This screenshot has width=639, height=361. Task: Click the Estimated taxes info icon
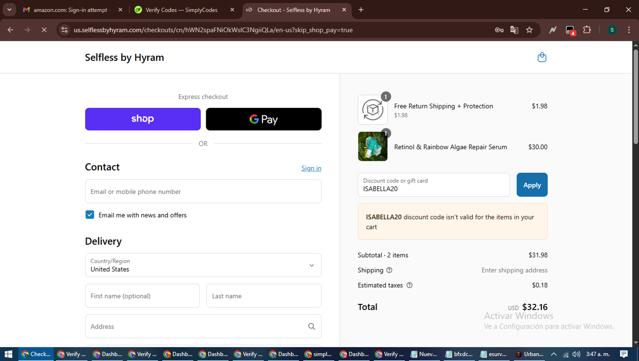410,285
